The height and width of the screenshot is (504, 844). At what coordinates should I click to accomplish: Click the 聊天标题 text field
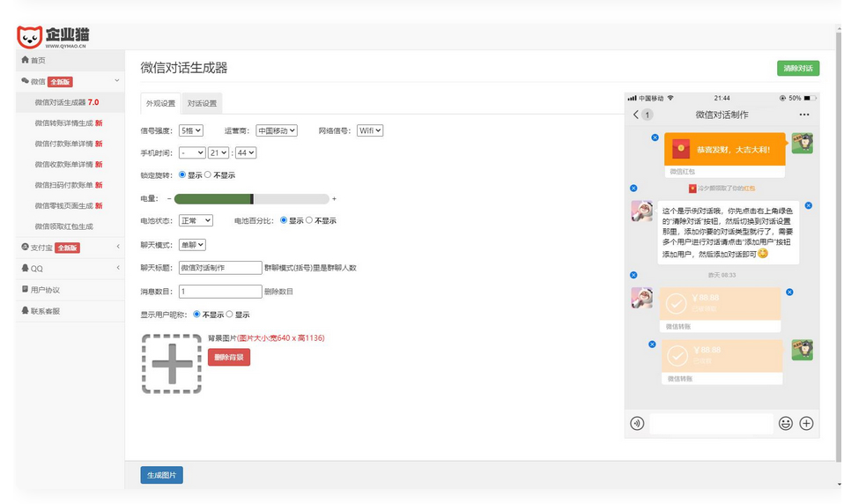(220, 268)
